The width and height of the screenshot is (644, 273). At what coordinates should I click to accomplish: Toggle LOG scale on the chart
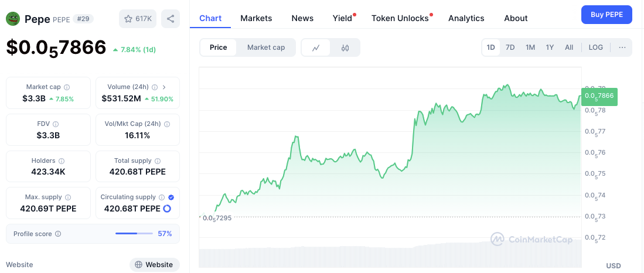595,47
